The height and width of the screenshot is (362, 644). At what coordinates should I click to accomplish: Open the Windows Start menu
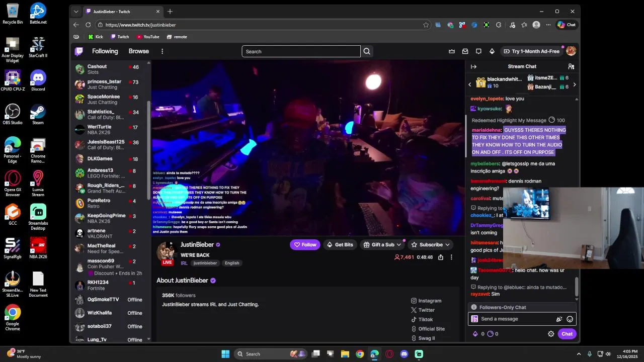coord(225,354)
